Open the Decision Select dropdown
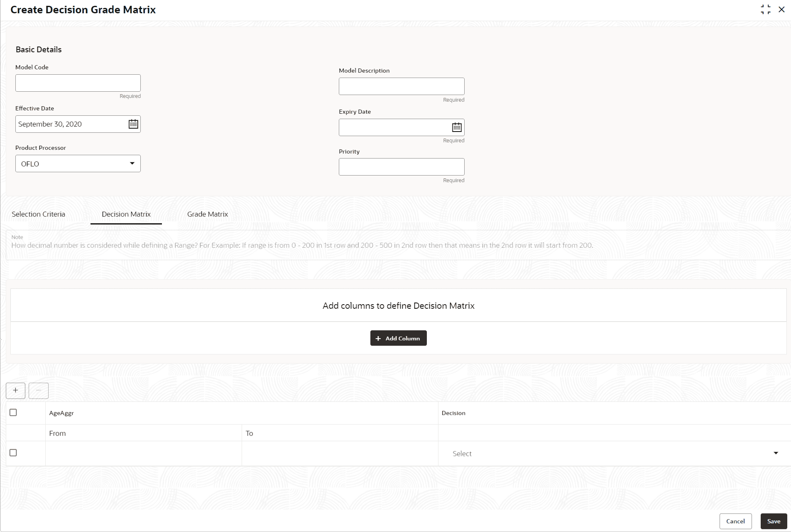 click(614, 454)
